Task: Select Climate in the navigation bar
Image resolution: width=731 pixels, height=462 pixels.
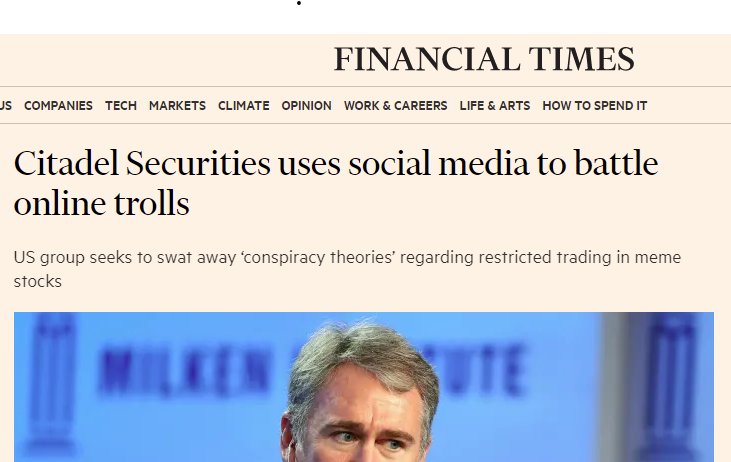Action: coord(244,106)
